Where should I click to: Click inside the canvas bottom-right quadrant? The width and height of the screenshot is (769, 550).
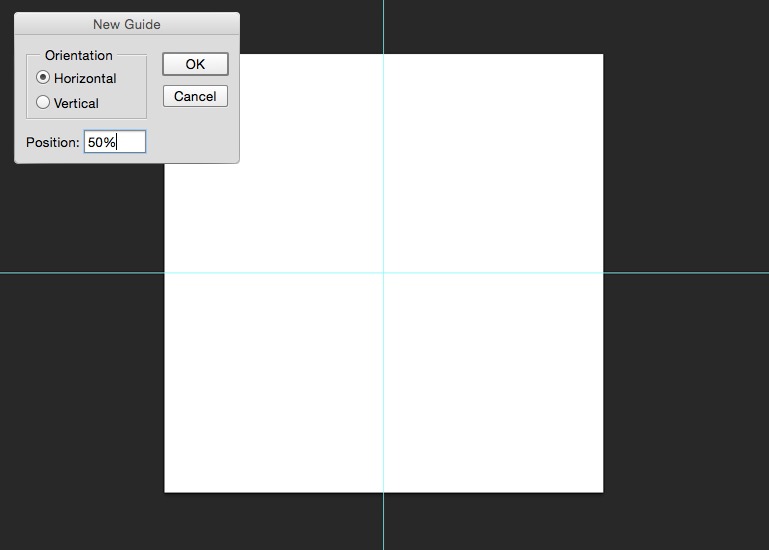pos(493,382)
